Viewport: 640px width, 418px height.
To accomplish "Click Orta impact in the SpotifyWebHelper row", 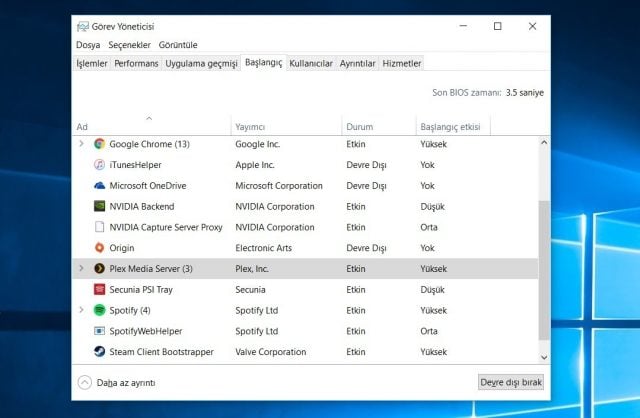I will click(x=429, y=331).
